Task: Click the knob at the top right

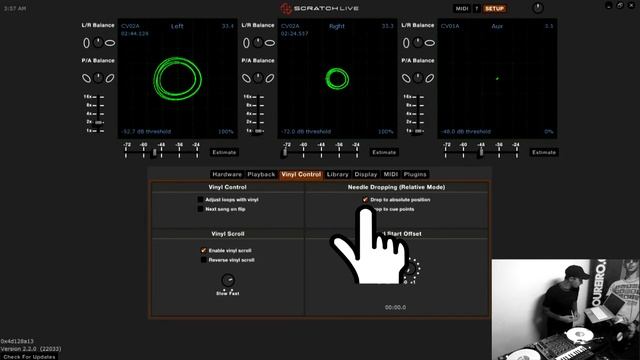Action: point(538,8)
